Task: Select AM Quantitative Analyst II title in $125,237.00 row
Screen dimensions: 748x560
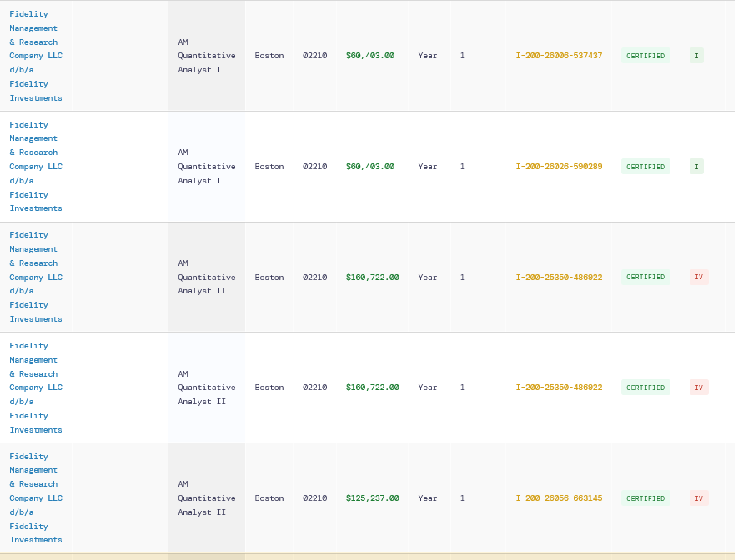Action: (x=207, y=498)
